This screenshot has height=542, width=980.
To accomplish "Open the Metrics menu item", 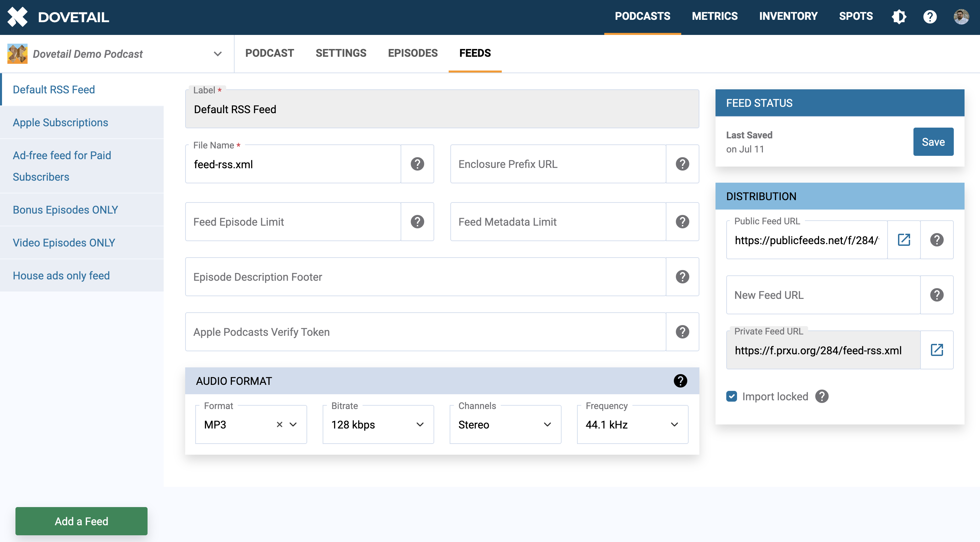I will tap(714, 16).
